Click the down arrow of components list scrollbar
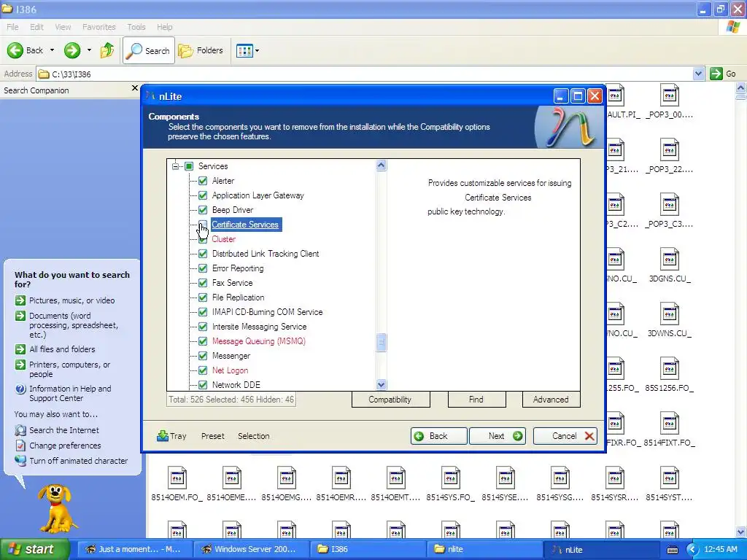 [x=381, y=384]
